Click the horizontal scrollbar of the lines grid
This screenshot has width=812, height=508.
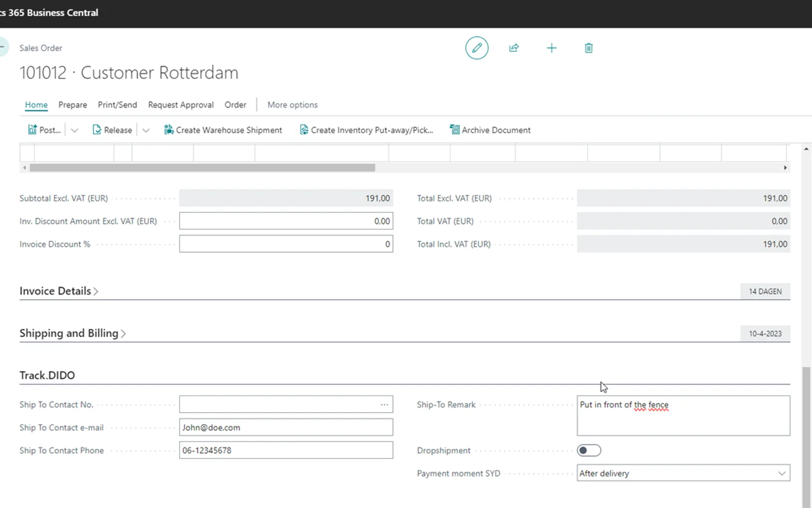(202, 168)
